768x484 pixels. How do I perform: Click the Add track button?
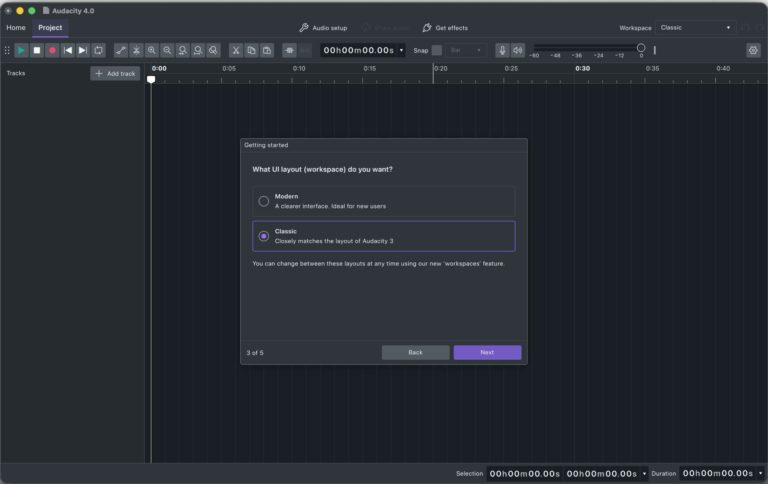pyautogui.click(x=115, y=73)
